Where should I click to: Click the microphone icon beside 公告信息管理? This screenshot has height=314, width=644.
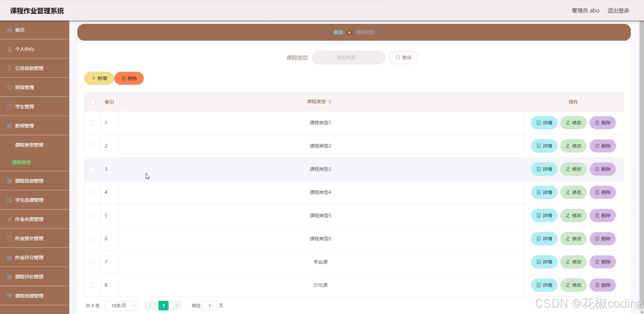coord(9,68)
